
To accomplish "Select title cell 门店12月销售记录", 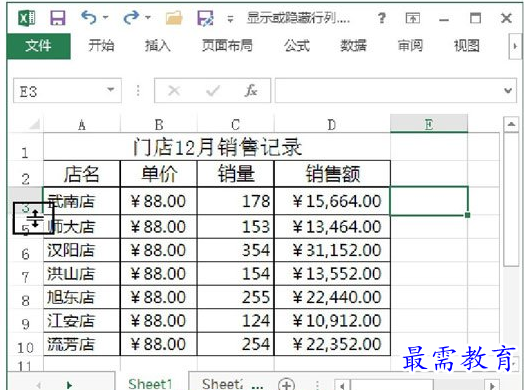I will coord(217,147).
